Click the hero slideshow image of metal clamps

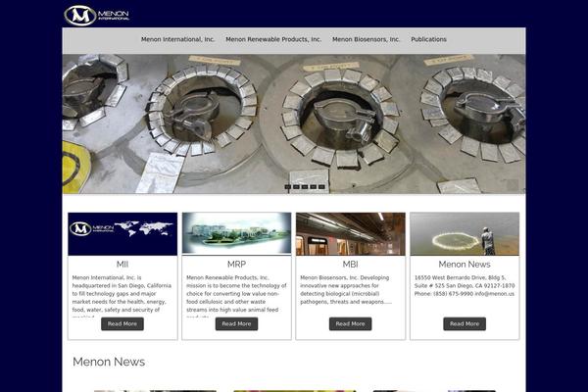point(294,123)
